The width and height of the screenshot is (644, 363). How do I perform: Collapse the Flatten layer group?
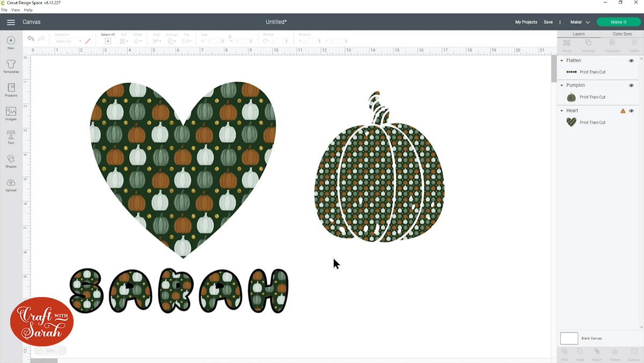562,61
